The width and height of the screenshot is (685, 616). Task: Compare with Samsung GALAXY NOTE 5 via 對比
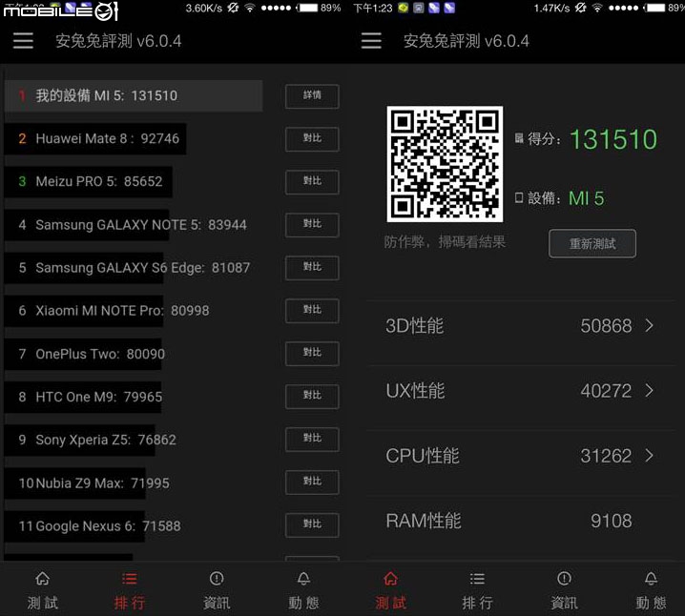coord(312,225)
